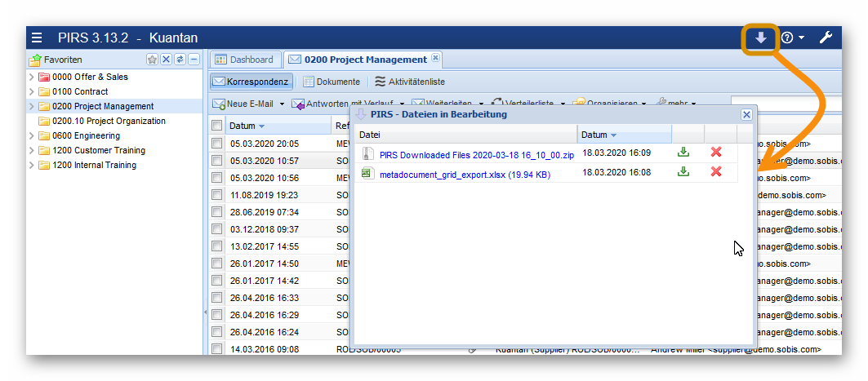Click the Neue E-Mail button
The height and width of the screenshot is (381, 868).
click(x=243, y=104)
